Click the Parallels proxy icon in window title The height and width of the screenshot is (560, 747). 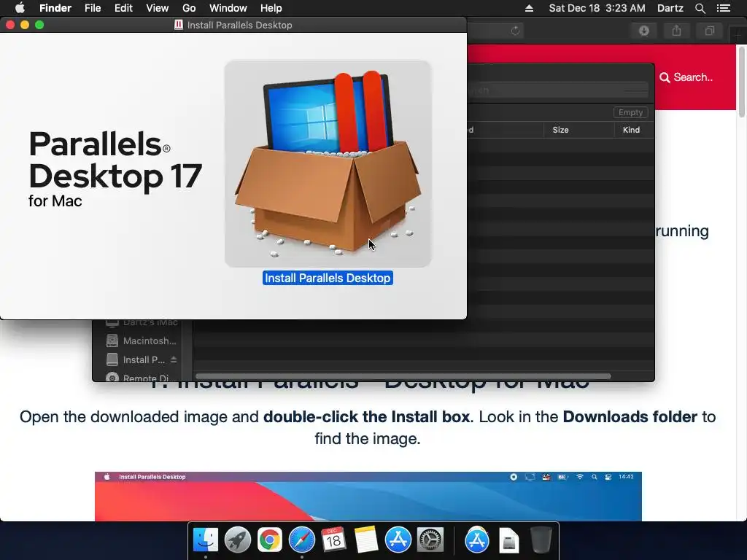pos(179,25)
